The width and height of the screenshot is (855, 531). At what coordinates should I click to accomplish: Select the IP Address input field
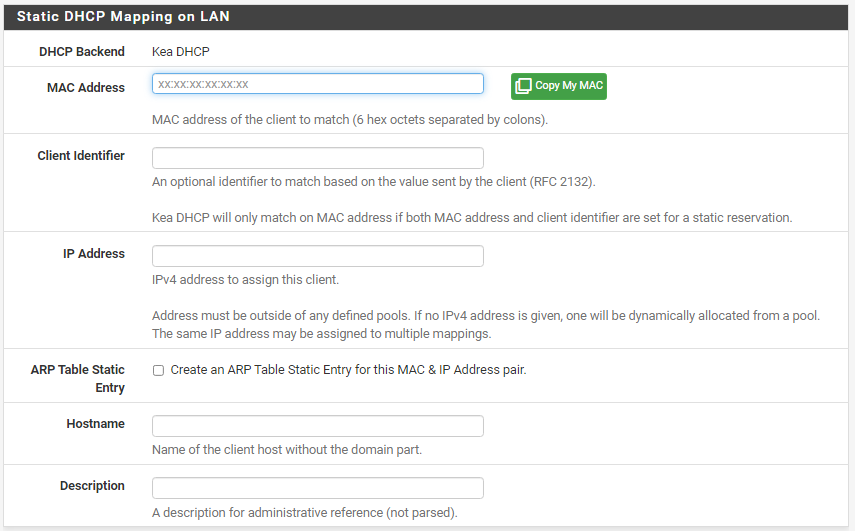click(x=317, y=256)
